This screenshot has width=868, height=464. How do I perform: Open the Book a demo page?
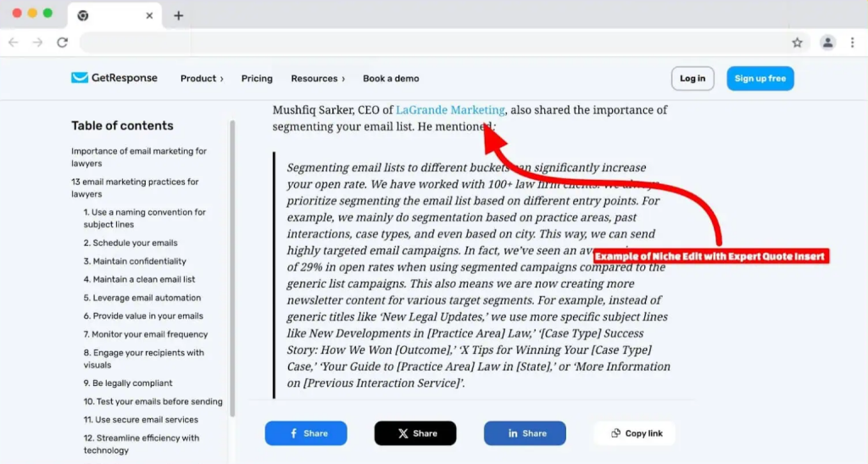point(391,79)
